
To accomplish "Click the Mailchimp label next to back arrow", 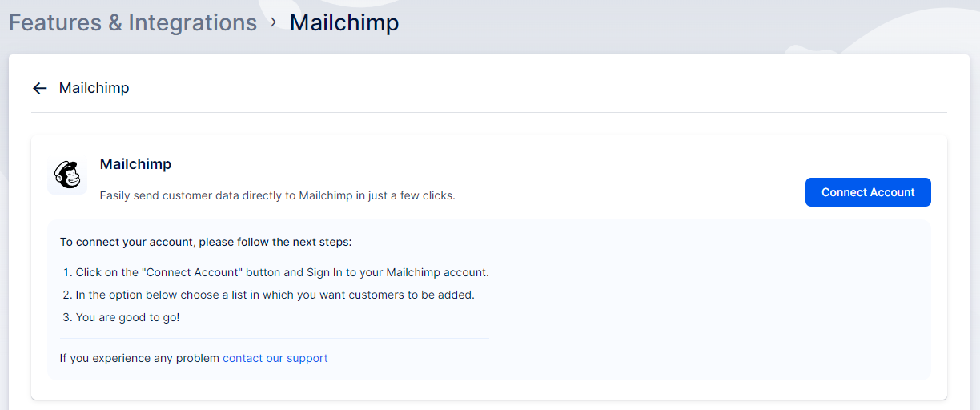I will pyautogui.click(x=94, y=88).
